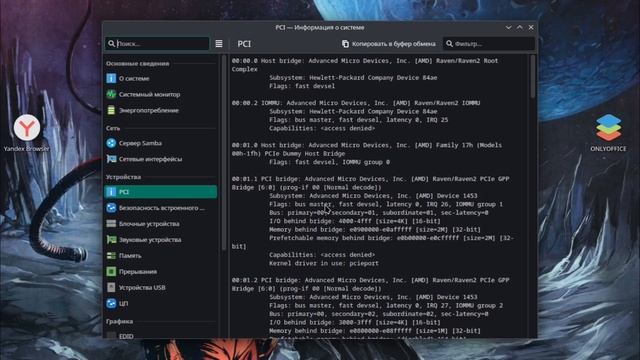Close the system information window
Viewport: 640px width, 360px height.
pyautogui.click(x=531, y=27)
